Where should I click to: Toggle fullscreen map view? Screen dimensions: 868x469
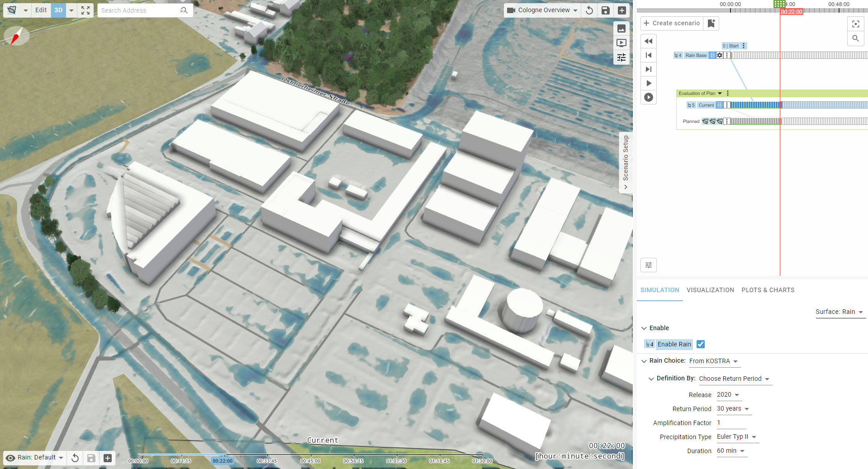tap(85, 10)
